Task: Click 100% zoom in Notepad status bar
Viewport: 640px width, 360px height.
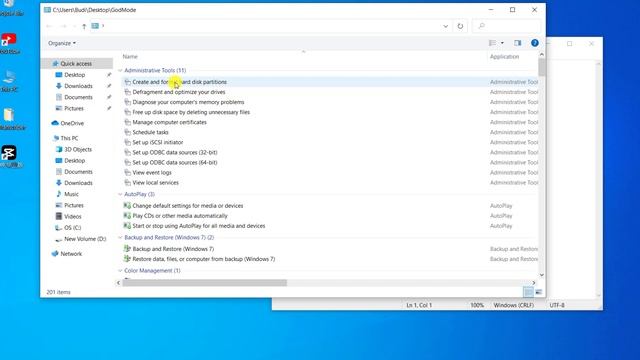Action: coord(477,305)
